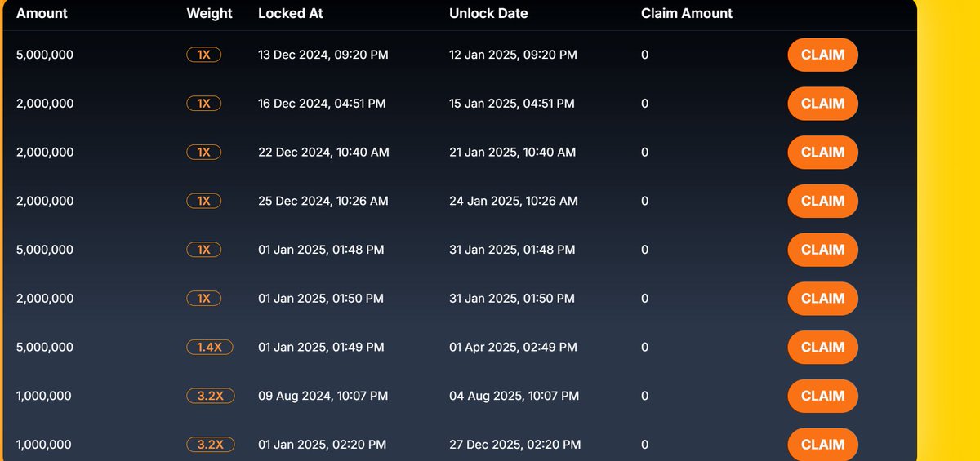Click unlock date 27 Dec 2025, 02:20 PM
Screen dimensions: 980x461
[x=515, y=445]
